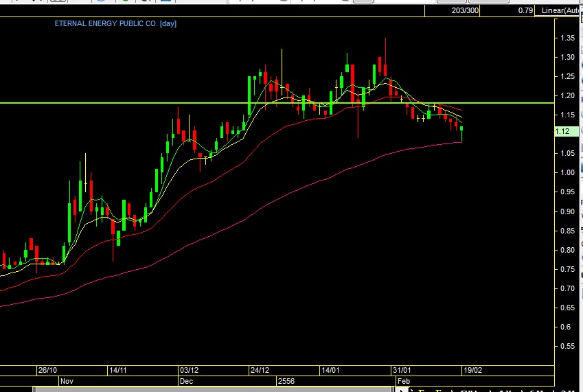
Task: Click the Feb month label
Action: point(404,381)
